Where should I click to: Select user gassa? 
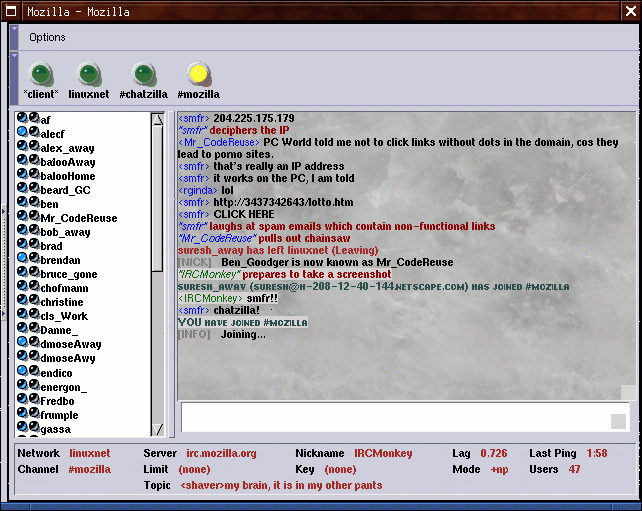pyautogui.click(x=56, y=429)
